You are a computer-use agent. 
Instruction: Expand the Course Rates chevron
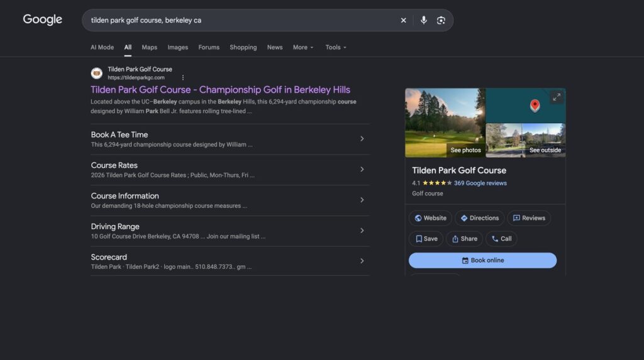tap(362, 169)
